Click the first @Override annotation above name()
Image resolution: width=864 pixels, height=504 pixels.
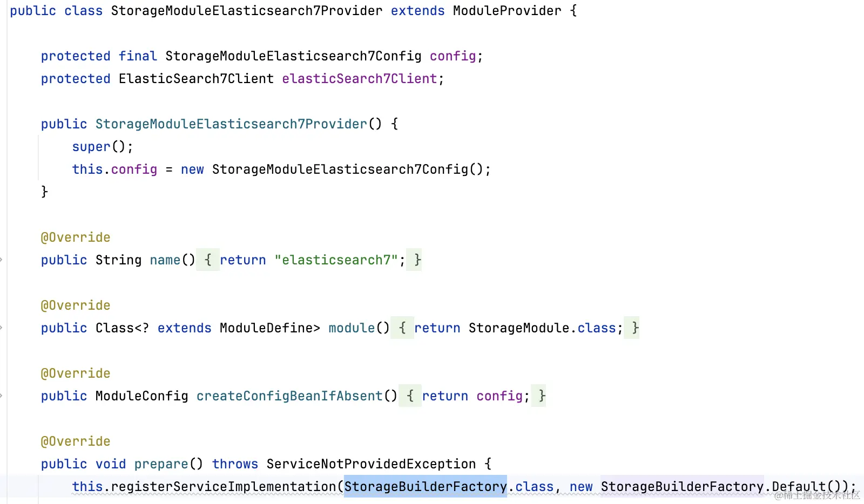76,237
